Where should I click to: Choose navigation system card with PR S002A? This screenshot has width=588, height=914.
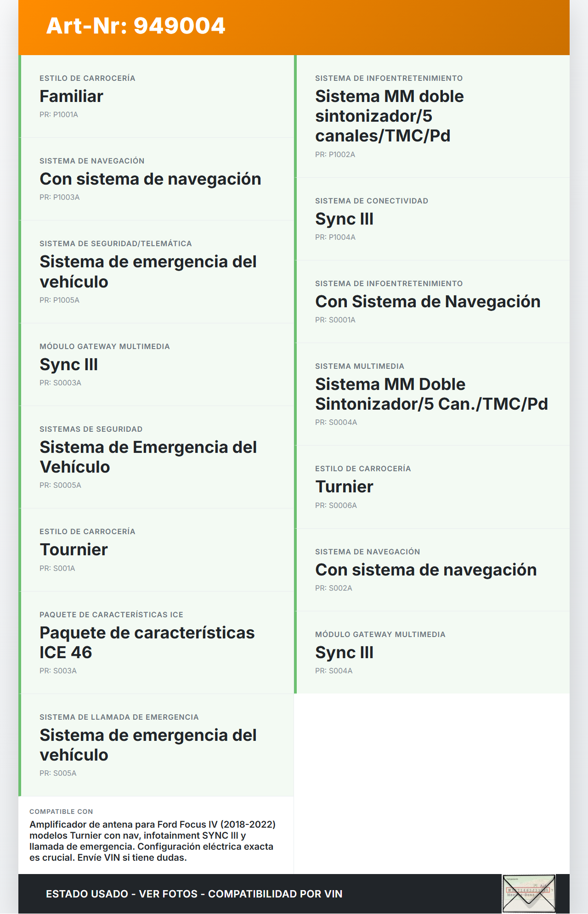[x=432, y=570]
